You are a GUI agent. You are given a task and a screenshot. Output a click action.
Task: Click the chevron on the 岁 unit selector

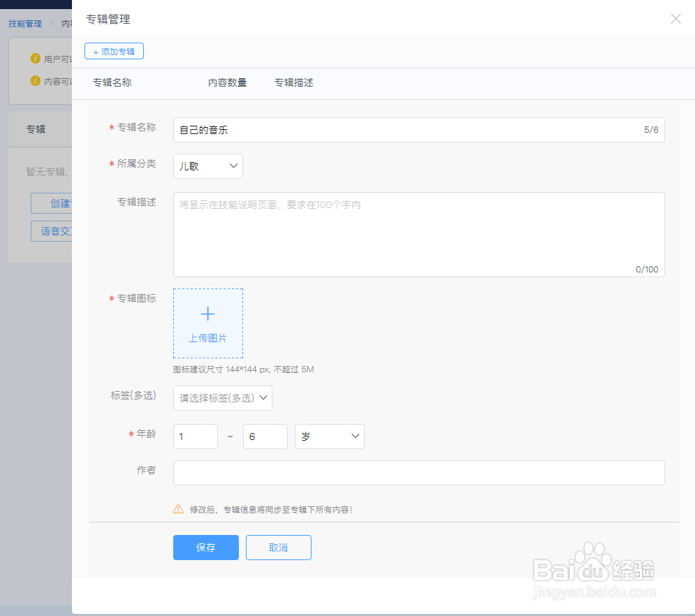[355, 436]
